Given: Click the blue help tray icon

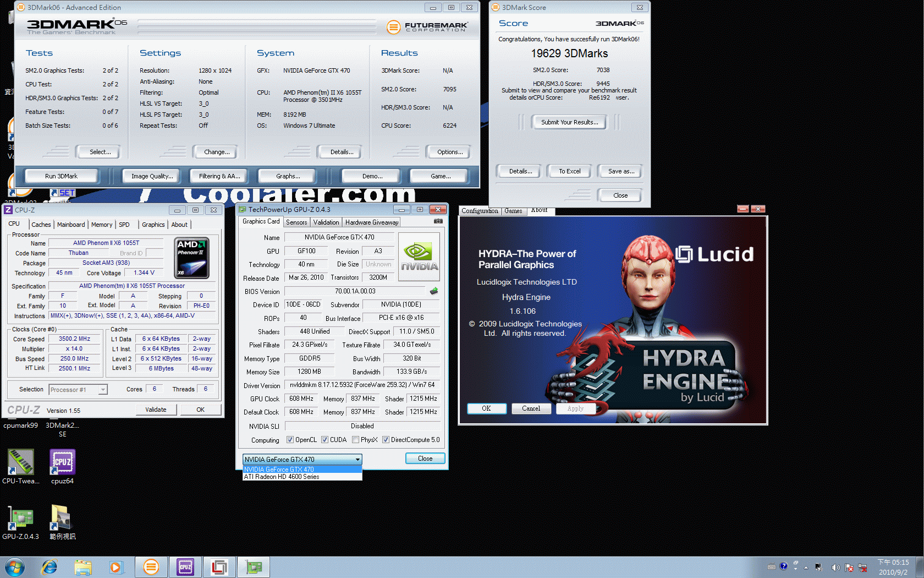Looking at the screenshot, I should (784, 566).
